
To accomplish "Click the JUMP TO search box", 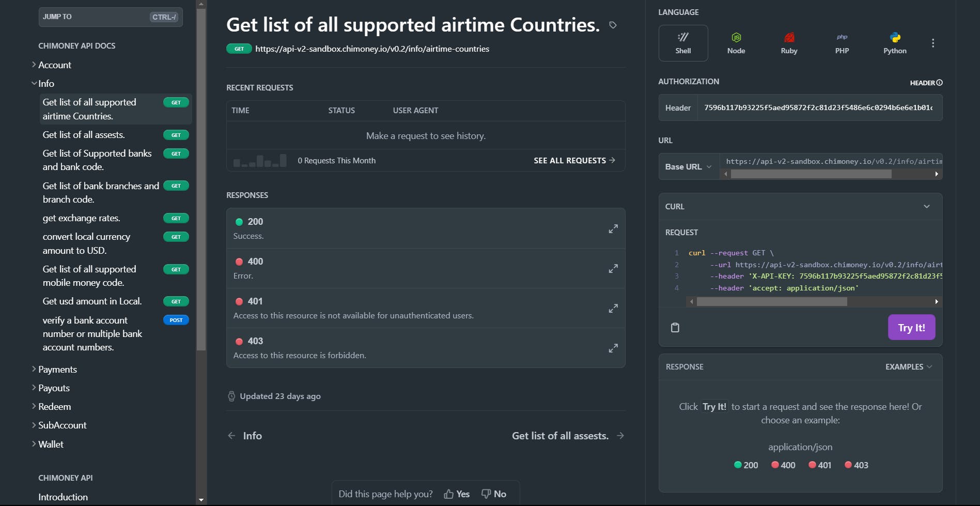I will coord(111,17).
